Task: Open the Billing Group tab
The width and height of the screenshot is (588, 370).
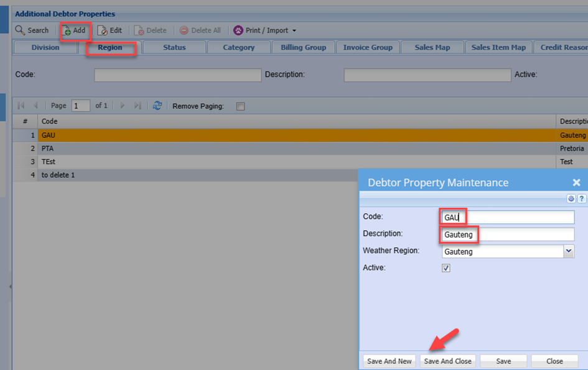Action: point(303,47)
